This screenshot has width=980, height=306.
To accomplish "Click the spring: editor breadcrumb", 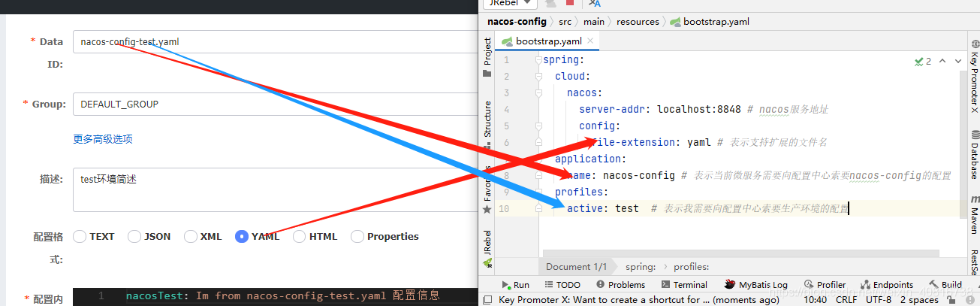I will [x=641, y=266].
